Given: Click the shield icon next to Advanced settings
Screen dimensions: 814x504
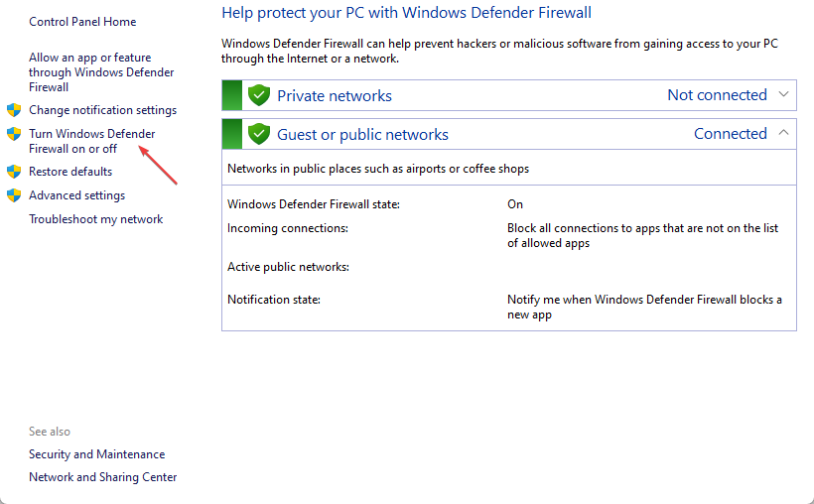Looking at the screenshot, I should pos(14,195).
